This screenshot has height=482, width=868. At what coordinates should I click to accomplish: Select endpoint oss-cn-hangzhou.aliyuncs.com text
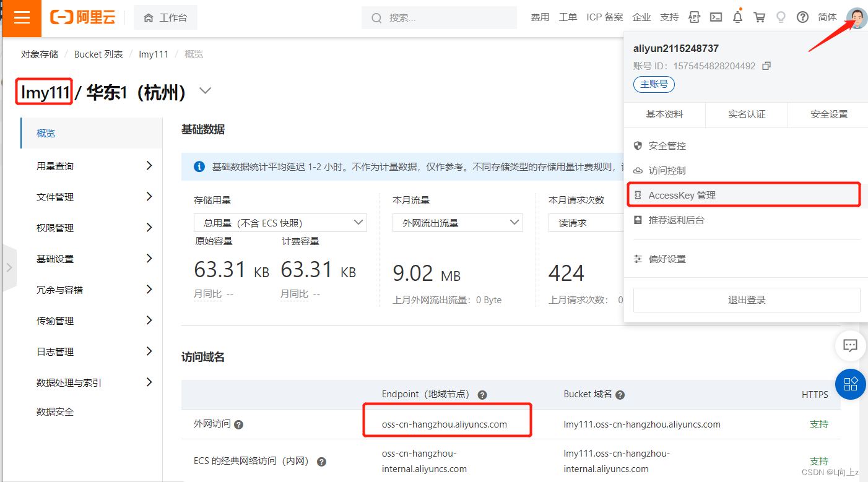click(445, 424)
